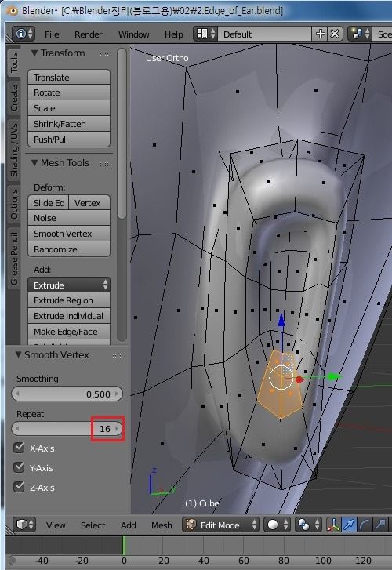Image resolution: width=392 pixels, height=570 pixels.
Task: Click the Scale button
Action: tap(69, 108)
